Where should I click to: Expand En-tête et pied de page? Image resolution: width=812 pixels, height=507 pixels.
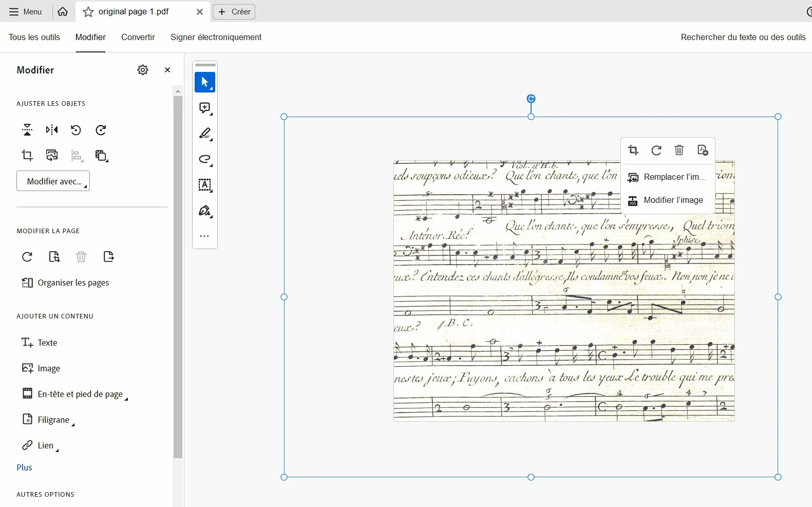(x=74, y=394)
